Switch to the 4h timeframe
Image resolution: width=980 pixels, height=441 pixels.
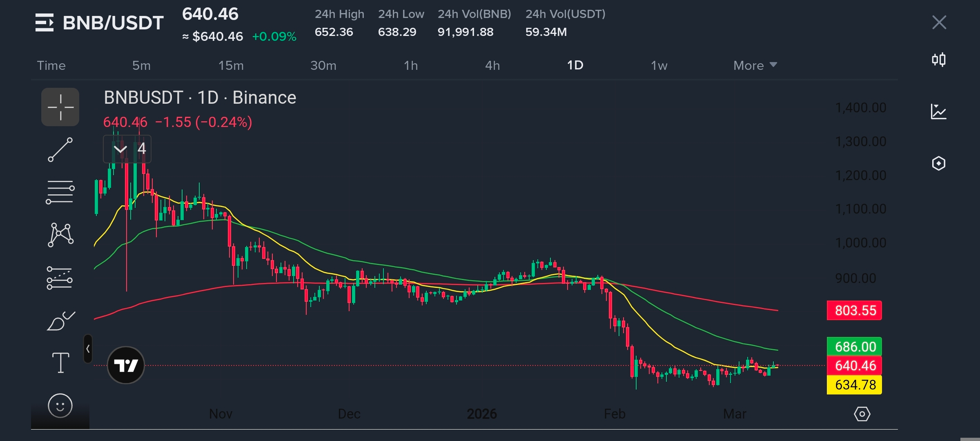492,65
